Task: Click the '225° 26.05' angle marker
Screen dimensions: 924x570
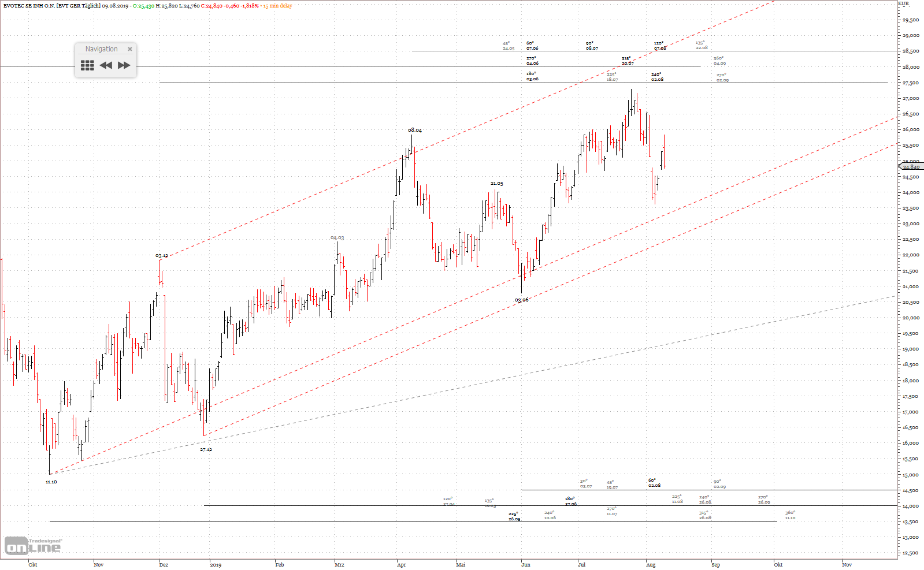Action: tap(514, 516)
